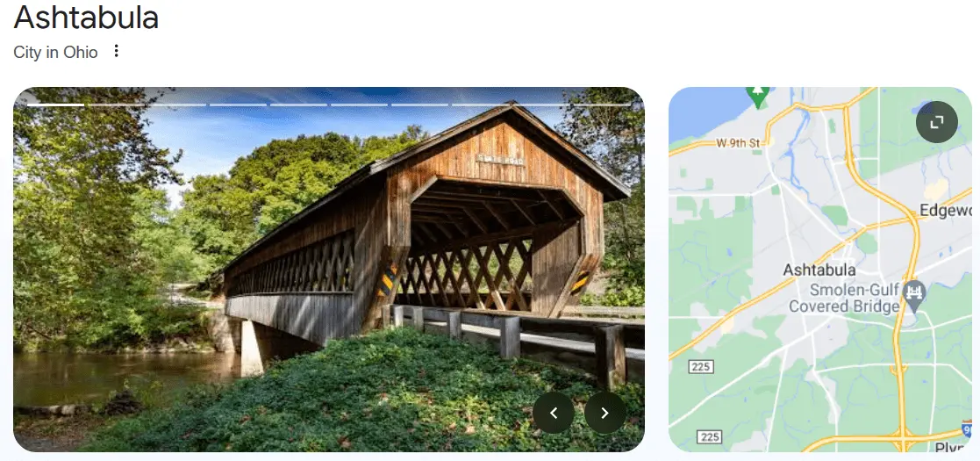Click the upper 225 route shield on the map

701,366
